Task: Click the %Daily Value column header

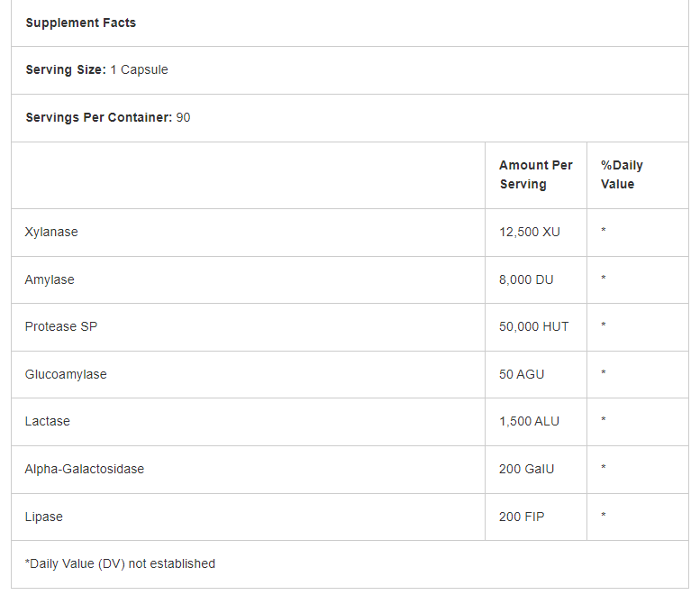Action: 622,175
